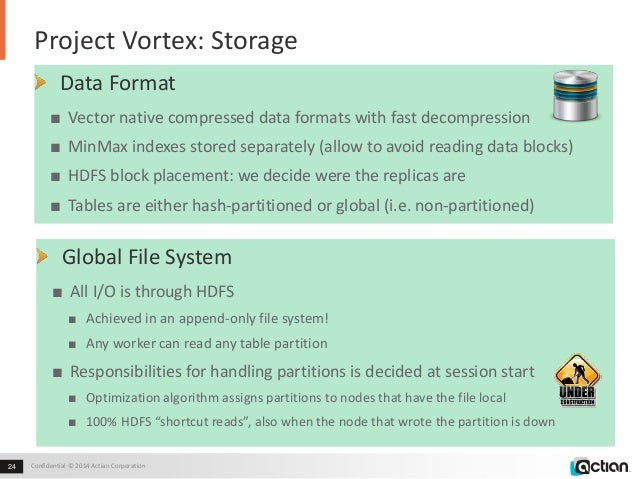Select the Global File System heading
This screenshot has height=479, width=638.
pos(147,257)
